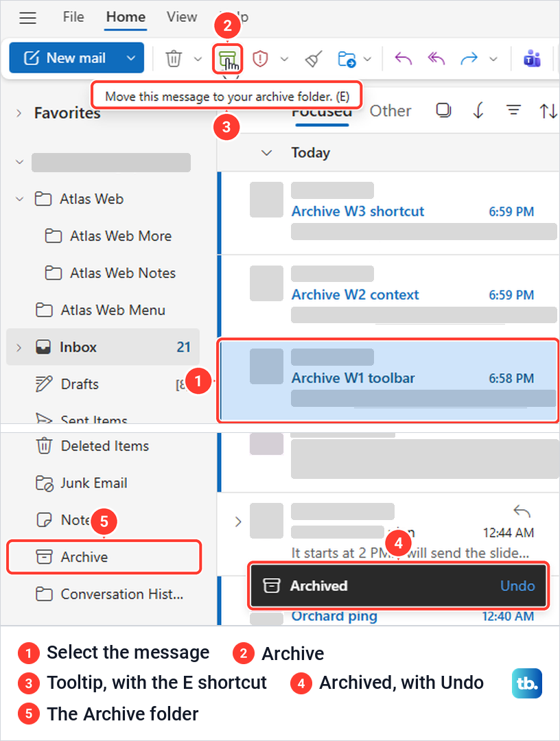Switch to the View tab

click(x=181, y=17)
